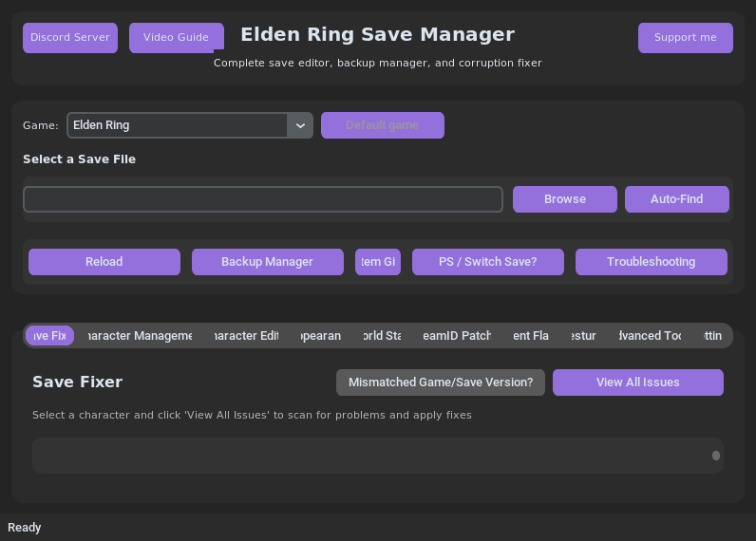Expand the Game dropdown arrow
This screenshot has width=756, height=541.
tap(300, 125)
